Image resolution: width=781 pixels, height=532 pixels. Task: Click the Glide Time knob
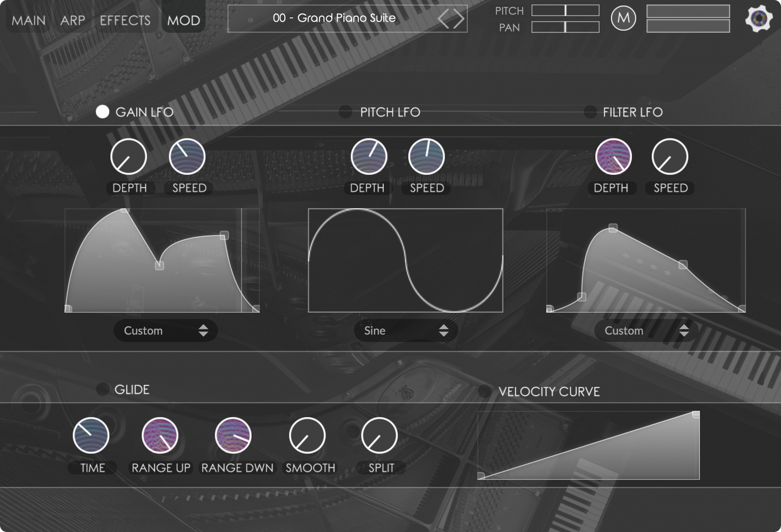click(x=91, y=435)
